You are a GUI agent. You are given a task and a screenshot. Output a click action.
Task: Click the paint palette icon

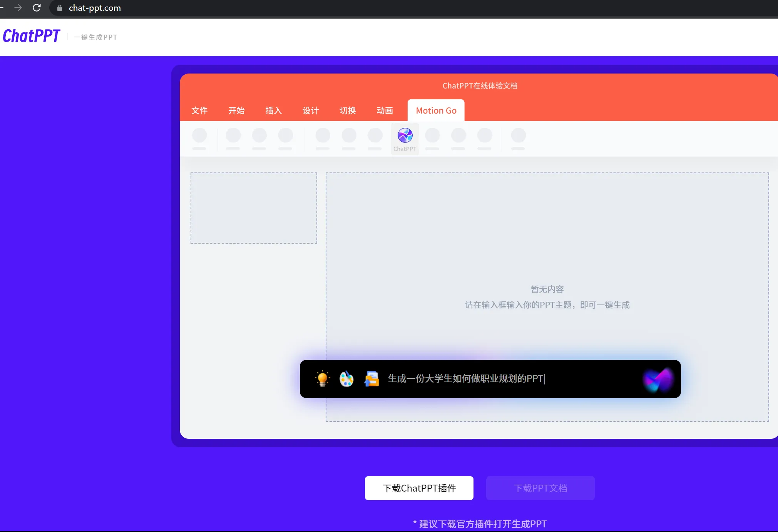(x=346, y=379)
